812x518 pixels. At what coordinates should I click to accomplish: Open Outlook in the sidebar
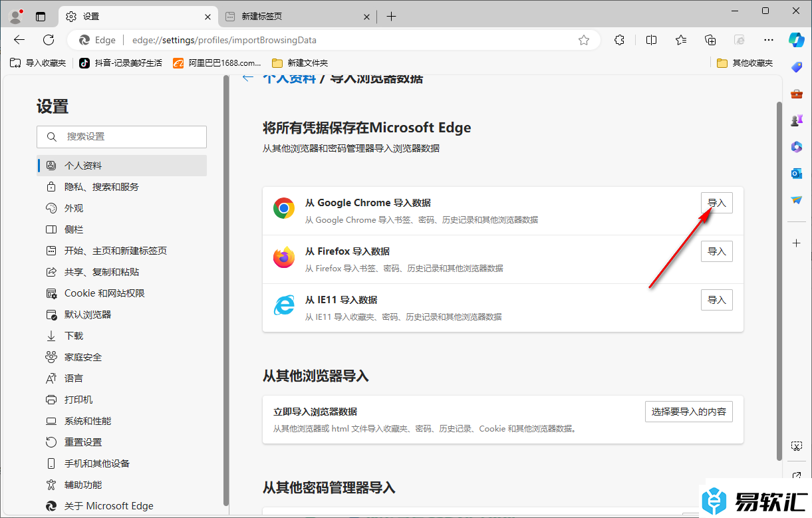[x=797, y=174]
